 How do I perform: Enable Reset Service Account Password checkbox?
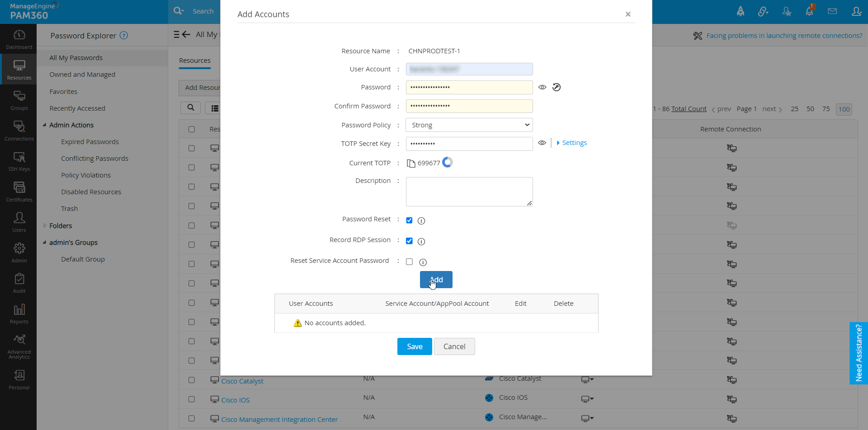[409, 262]
